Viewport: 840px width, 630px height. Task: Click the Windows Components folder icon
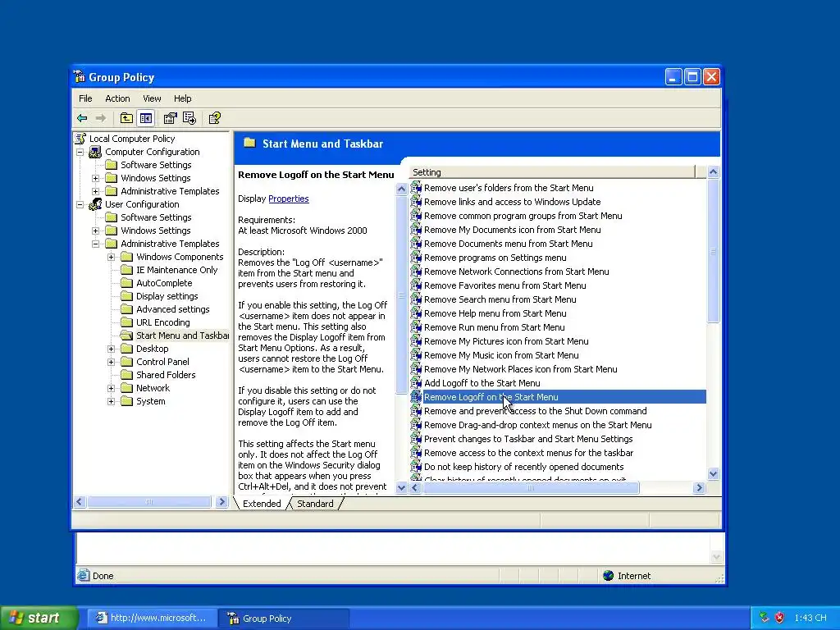(x=126, y=257)
